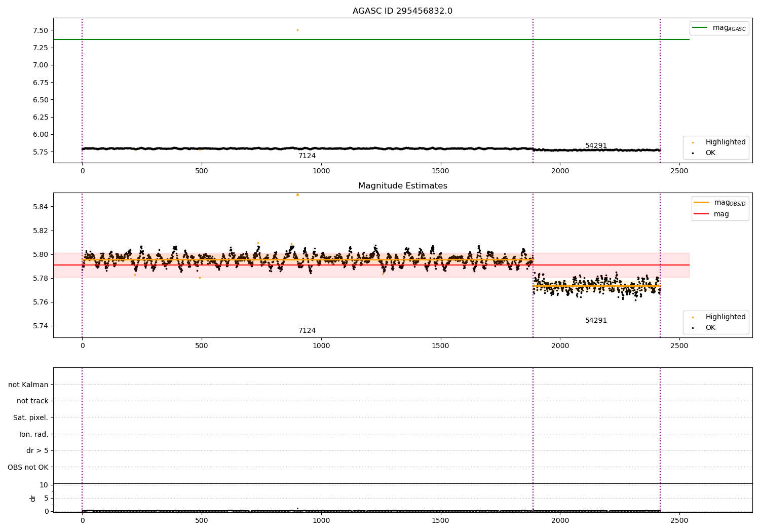760x532 pixels.
Task: Click the 'Ion. rad.' axis label
Action: pos(34,435)
